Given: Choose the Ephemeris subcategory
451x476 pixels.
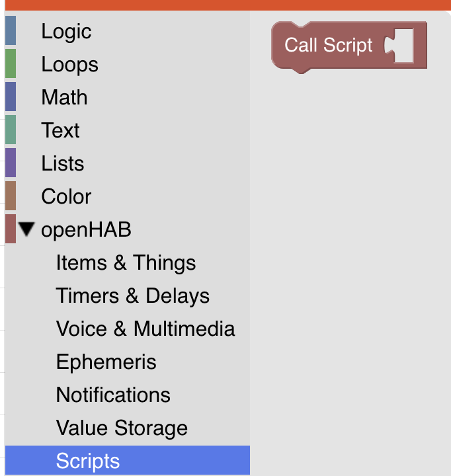Looking at the screenshot, I should pyautogui.click(x=106, y=362).
